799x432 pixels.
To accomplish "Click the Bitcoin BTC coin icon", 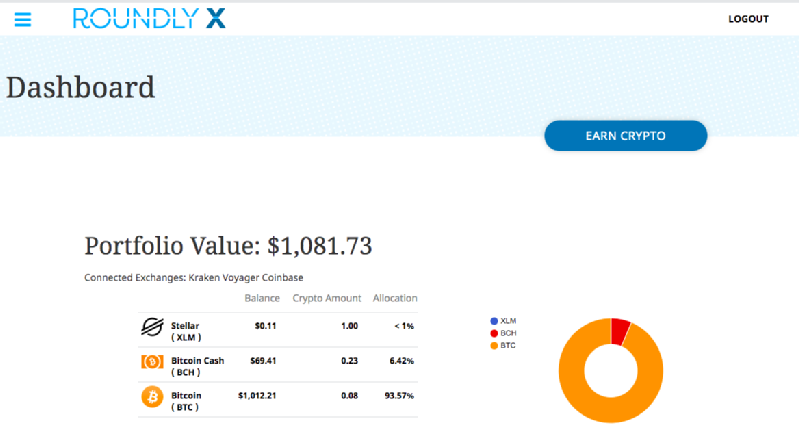I will [x=152, y=397].
